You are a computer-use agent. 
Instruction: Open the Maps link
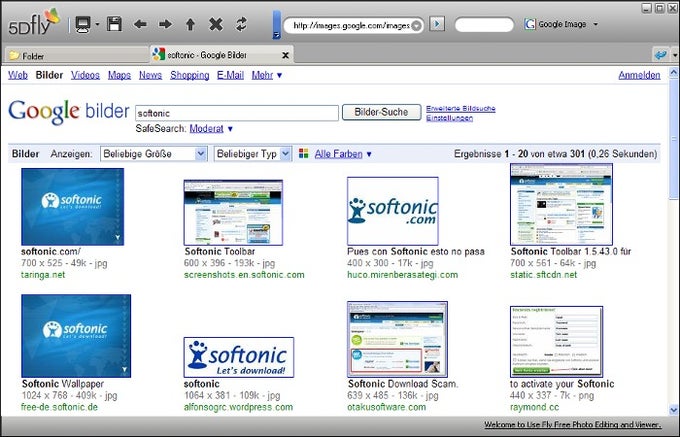click(119, 75)
